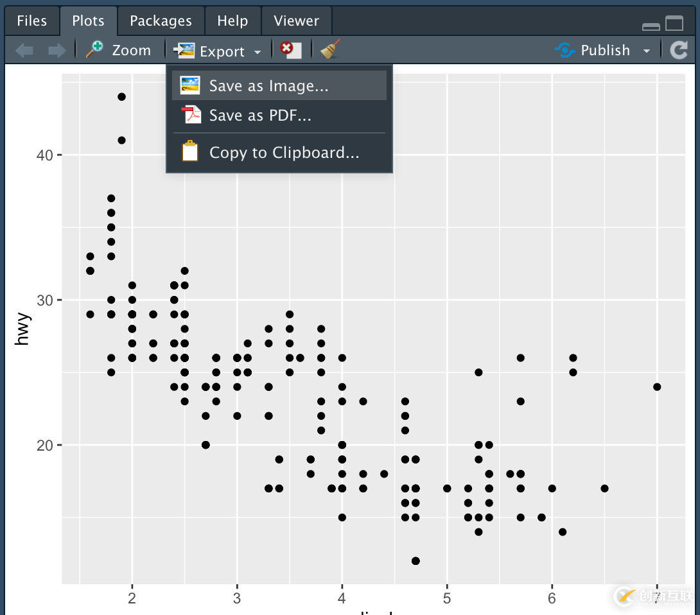Show the Viewer tab
This screenshot has width=700, height=615.
click(x=296, y=21)
